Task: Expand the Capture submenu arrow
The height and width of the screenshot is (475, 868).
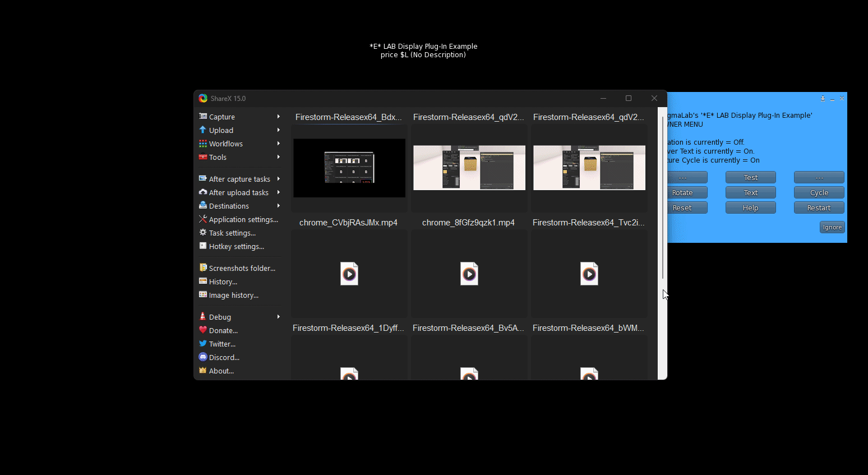Action: (278, 117)
